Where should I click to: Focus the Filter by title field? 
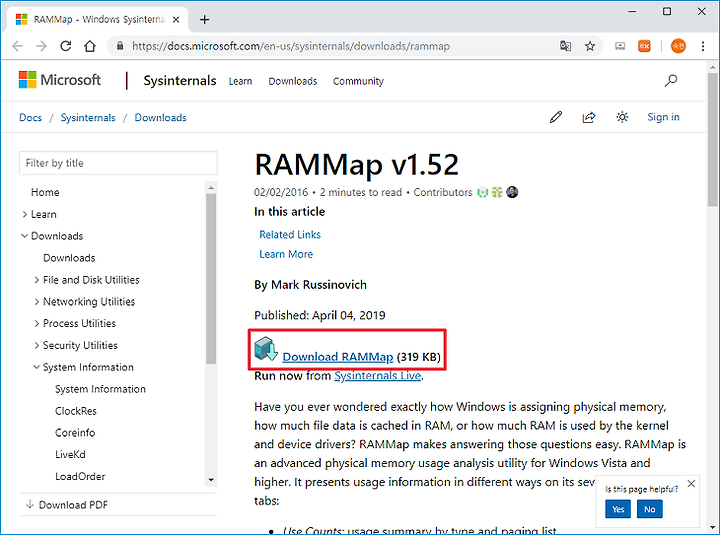118,163
